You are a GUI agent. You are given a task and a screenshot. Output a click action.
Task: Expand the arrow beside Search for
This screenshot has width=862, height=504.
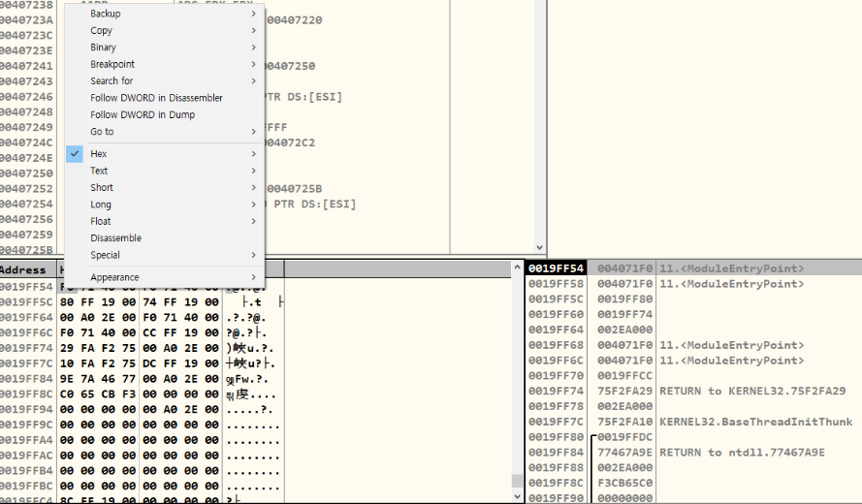coord(253,80)
